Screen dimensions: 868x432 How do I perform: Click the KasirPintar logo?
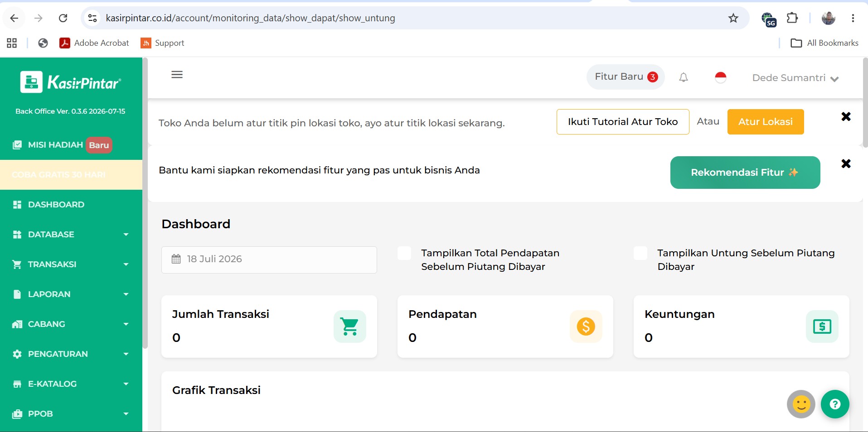click(x=71, y=82)
